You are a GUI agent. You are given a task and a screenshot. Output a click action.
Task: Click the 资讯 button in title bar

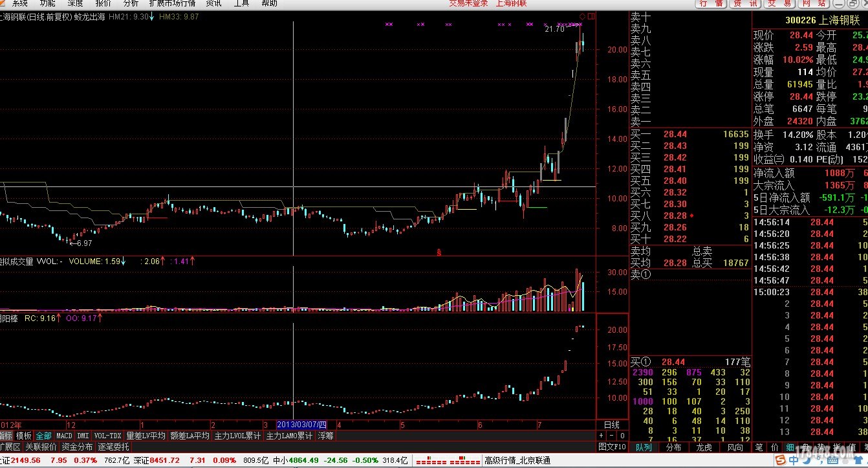tap(746, 3)
